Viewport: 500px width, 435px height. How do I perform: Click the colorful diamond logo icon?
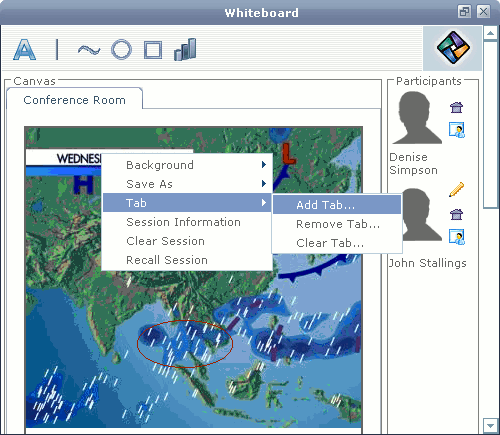click(x=453, y=47)
